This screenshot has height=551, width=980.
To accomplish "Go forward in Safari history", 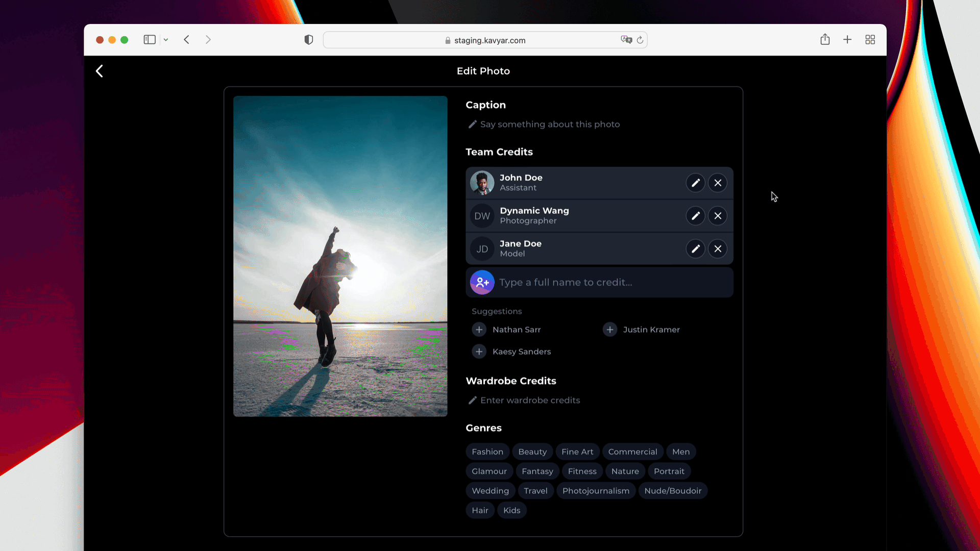I will (208, 40).
